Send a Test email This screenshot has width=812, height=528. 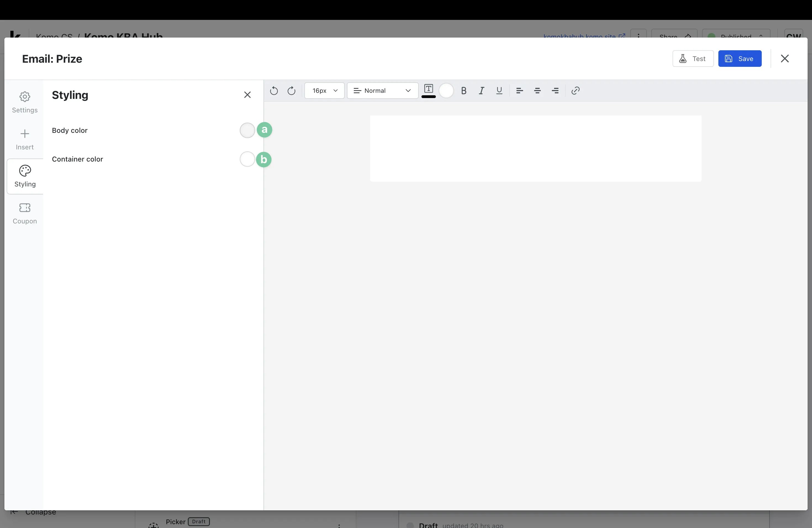click(693, 59)
